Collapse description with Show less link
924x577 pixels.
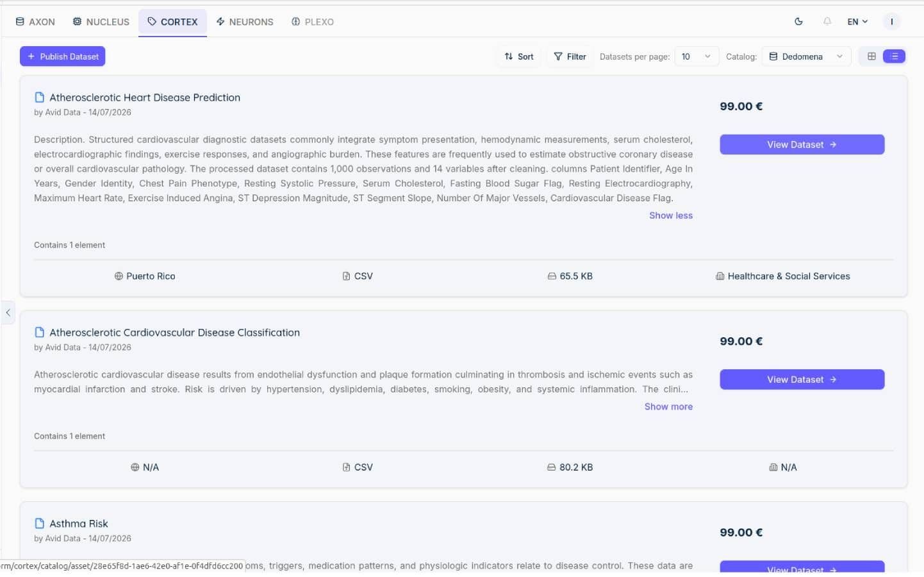point(671,215)
